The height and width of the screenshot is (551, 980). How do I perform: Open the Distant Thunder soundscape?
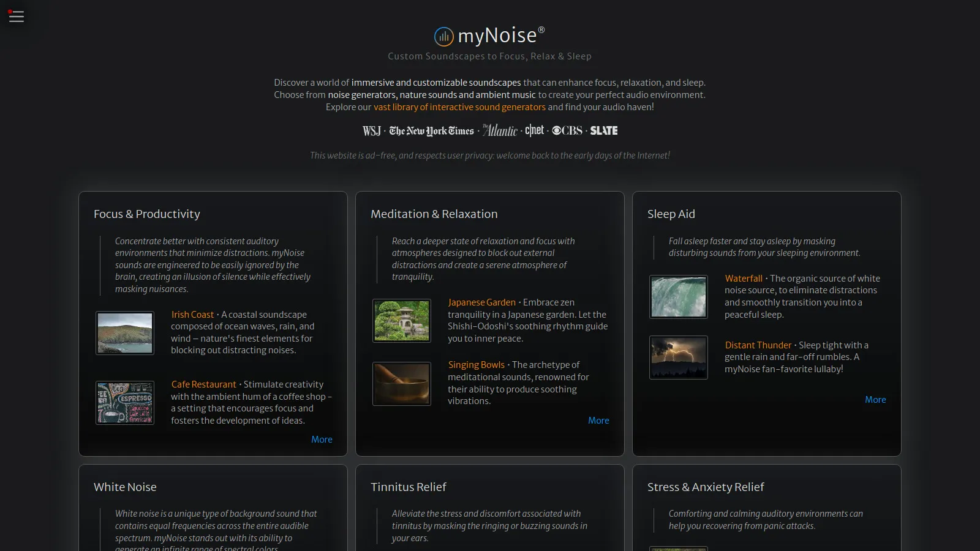pos(758,345)
